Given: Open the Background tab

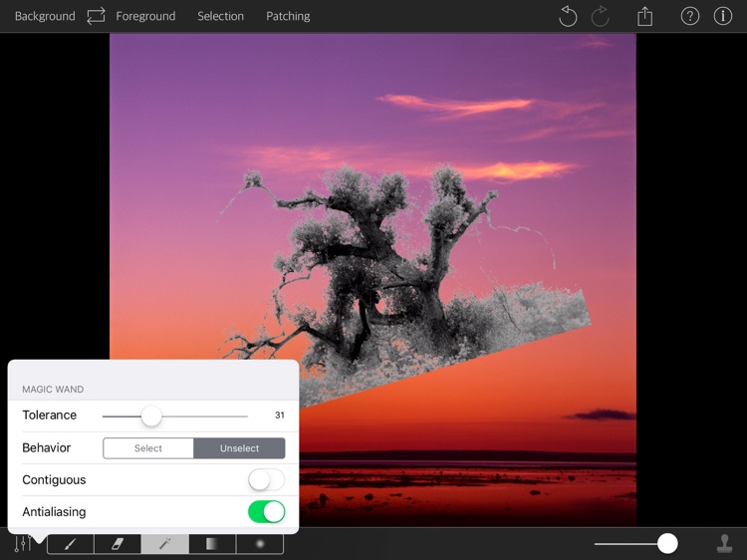Looking at the screenshot, I should [x=45, y=16].
